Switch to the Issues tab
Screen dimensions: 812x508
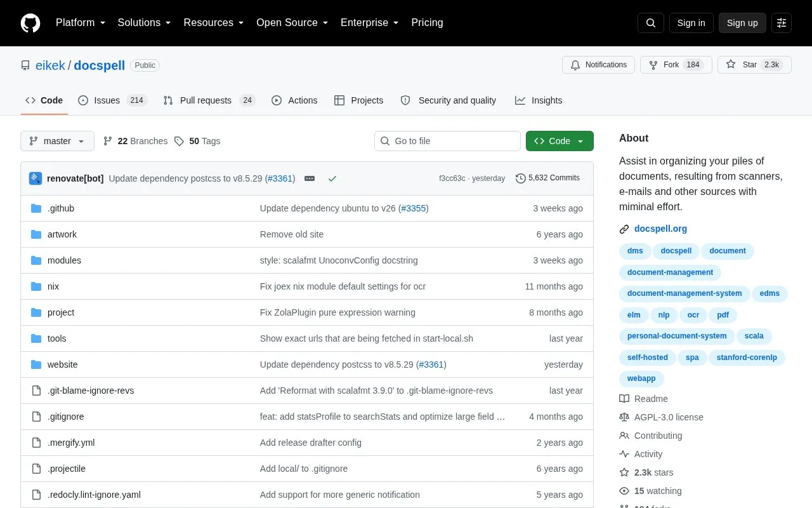point(112,100)
